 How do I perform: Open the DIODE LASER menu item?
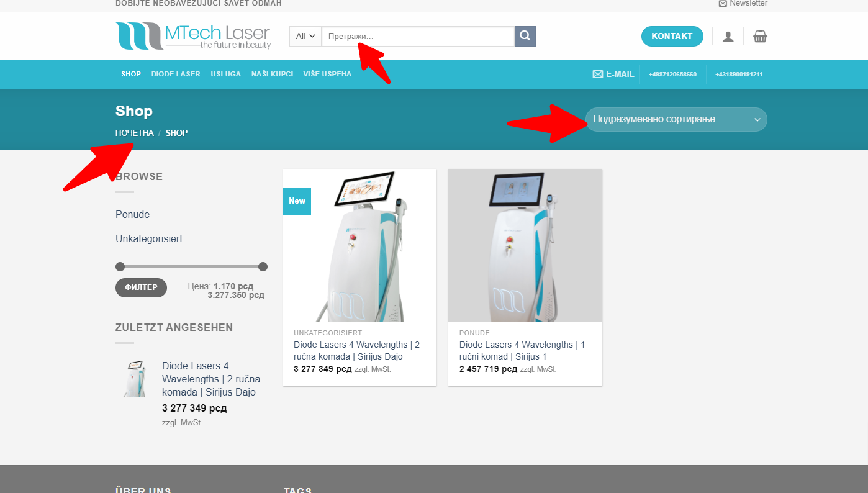[x=176, y=74]
